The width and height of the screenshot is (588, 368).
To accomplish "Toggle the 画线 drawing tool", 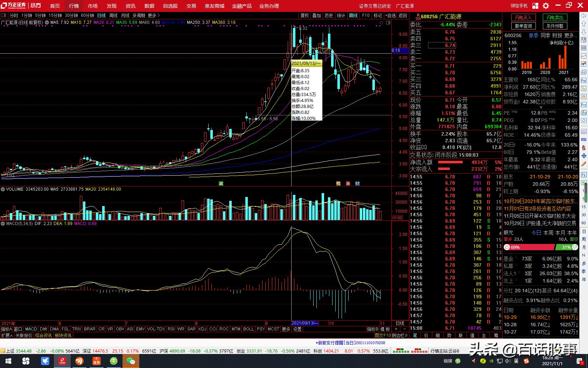I will (353, 15).
